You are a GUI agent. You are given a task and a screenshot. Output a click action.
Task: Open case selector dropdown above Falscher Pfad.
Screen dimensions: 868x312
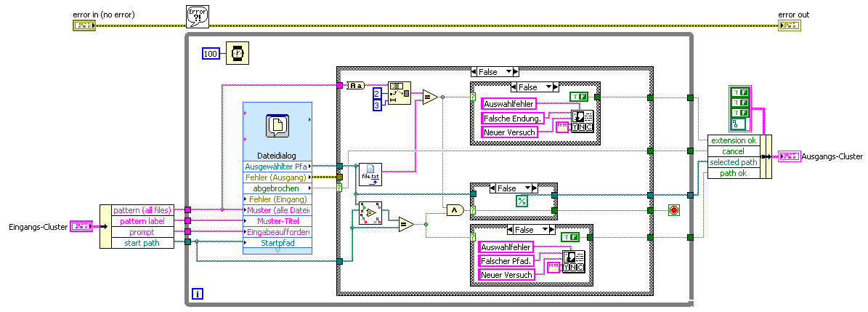click(545, 229)
